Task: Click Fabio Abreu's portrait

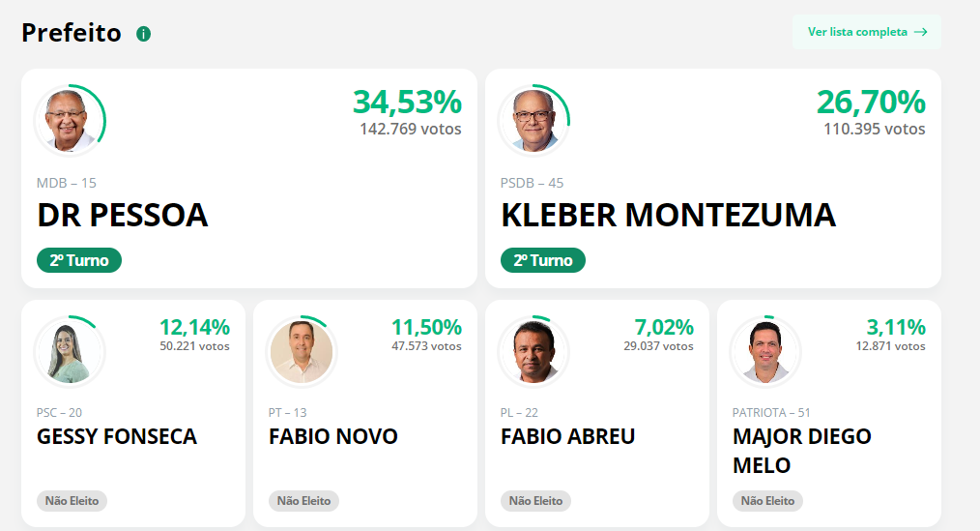Action: (533, 351)
